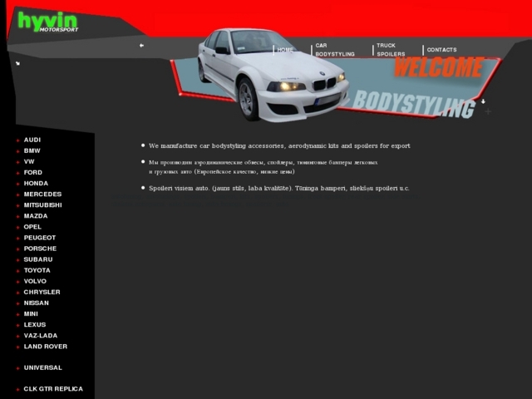Image resolution: width=532 pixels, height=399 pixels.
Task: Open the MERCEDES category link
Action: (x=42, y=194)
